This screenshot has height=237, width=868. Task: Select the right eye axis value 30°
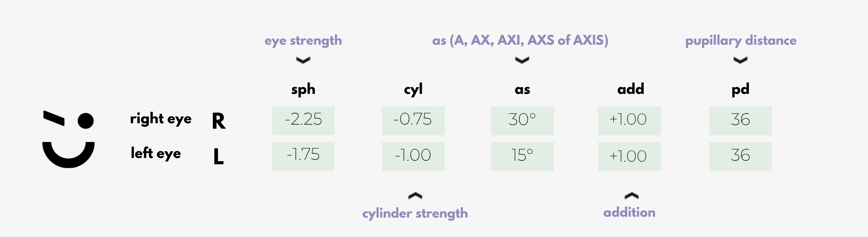tap(522, 121)
